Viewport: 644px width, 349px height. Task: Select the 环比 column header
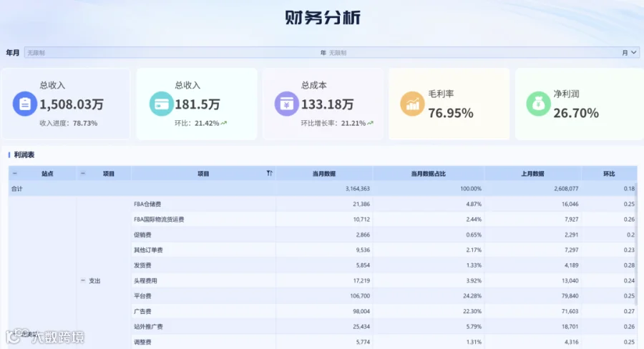point(609,174)
